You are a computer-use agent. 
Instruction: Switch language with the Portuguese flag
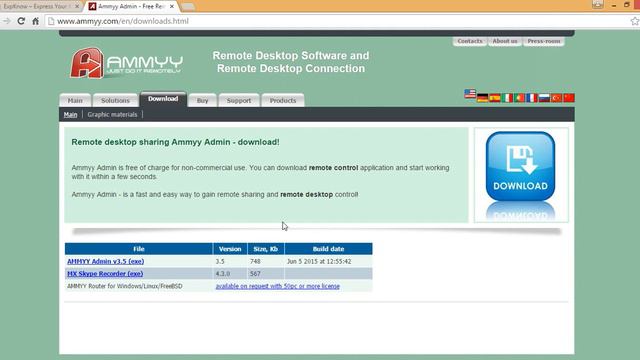[x=519, y=98]
